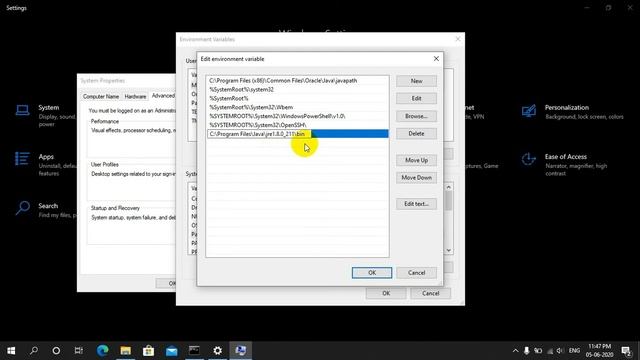Confirm with OK in Edit environment variable dialog
Viewport: 640px width, 360px height.
coord(372,273)
